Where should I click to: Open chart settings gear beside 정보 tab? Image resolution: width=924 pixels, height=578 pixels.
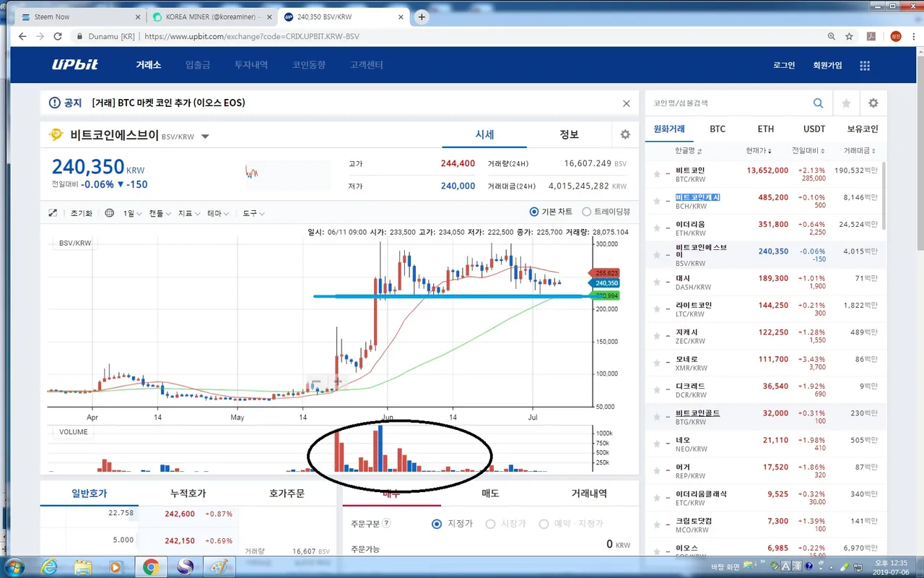point(625,134)
